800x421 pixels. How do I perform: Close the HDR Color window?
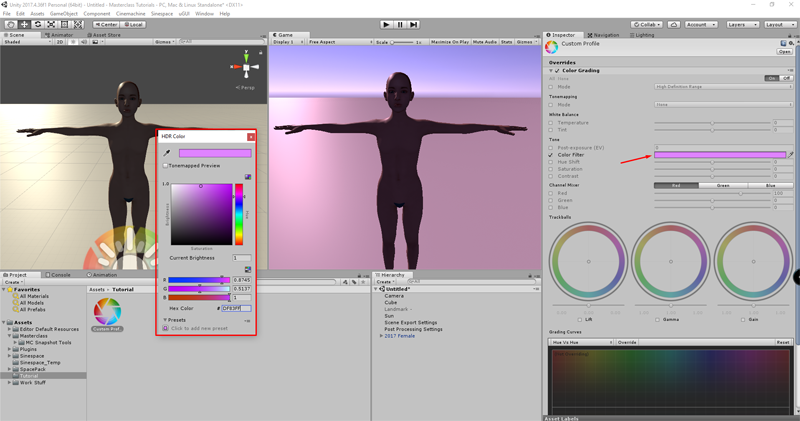[251, 137]
